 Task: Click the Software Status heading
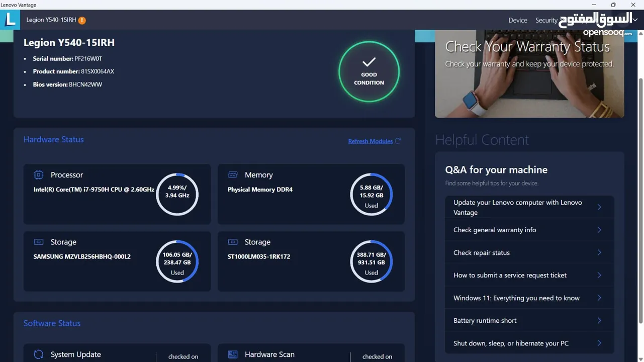[52, 323]
